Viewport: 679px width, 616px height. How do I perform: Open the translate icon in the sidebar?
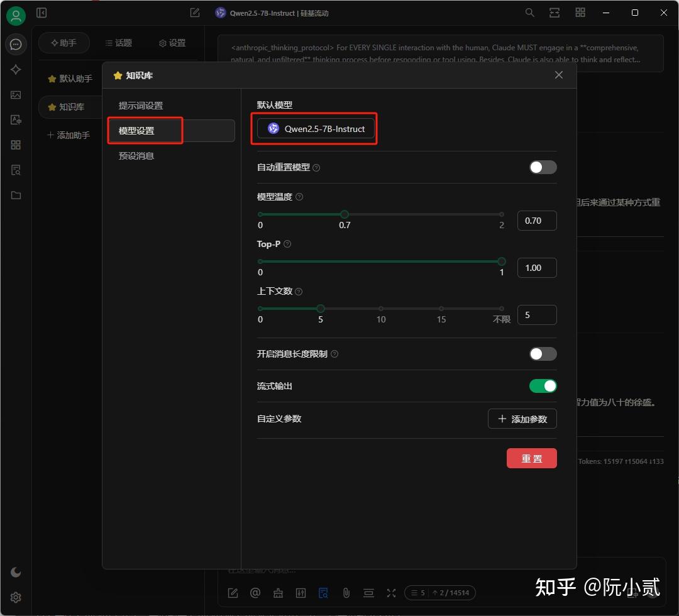tap(16, 120)
